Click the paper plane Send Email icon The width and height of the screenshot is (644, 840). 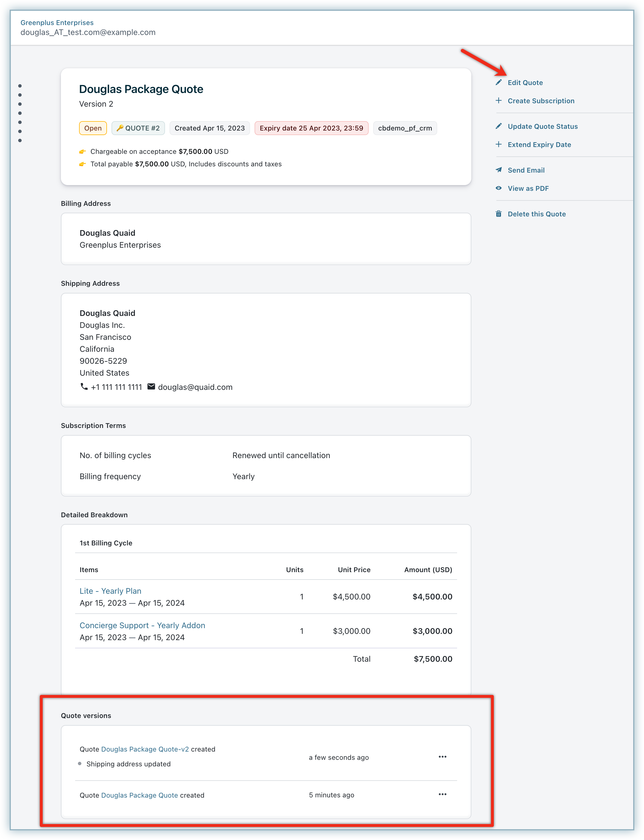coord(498,170)
